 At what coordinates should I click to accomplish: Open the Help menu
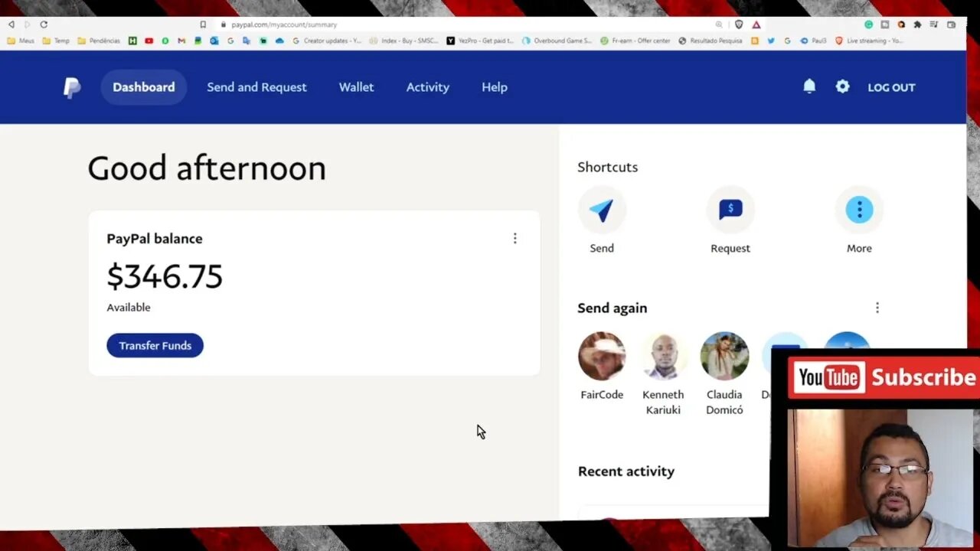point(495,87)
